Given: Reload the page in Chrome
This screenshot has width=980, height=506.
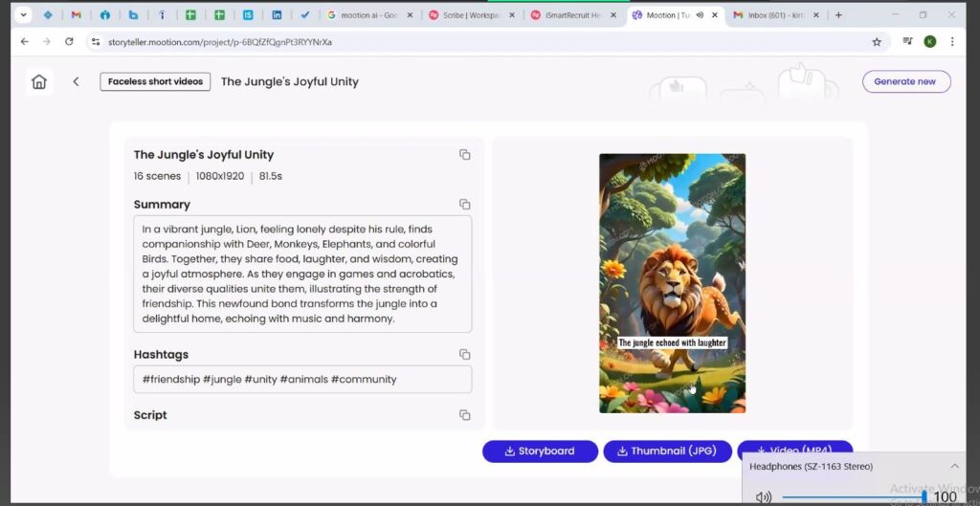Looking at the screenshot, I should (69, 42).
